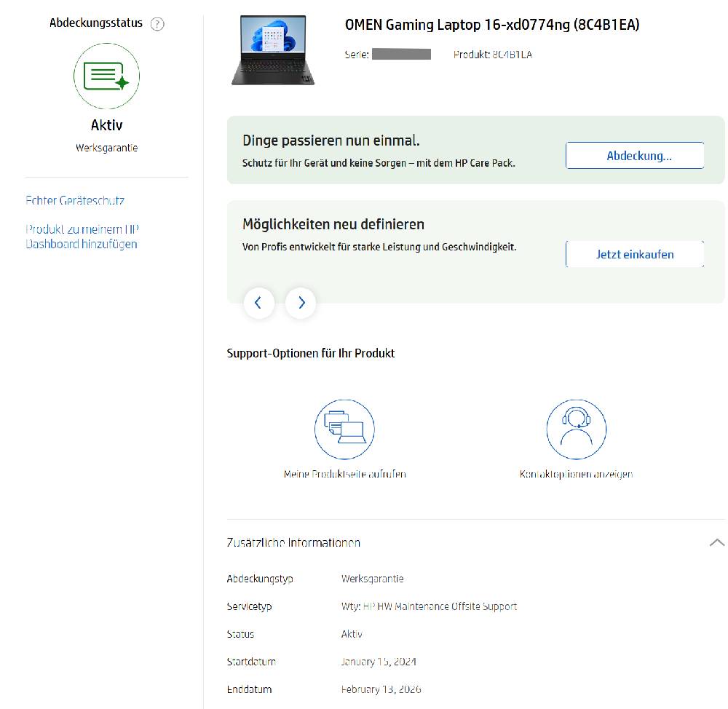This screenshot has height=709, width=728.
Task: Click the Abdeckung... button in Care Pack banner
Action: tap(635, 156)
